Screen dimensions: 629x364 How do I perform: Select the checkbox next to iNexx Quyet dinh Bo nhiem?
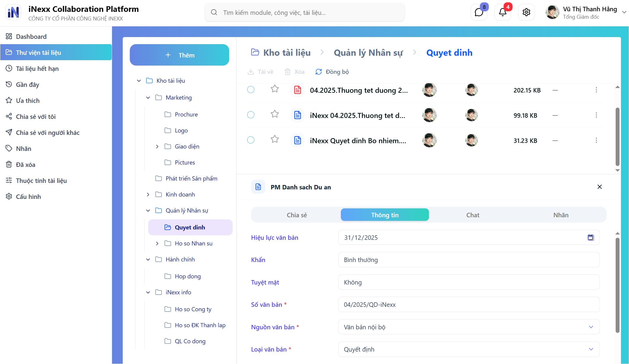(x=250, y=140)
